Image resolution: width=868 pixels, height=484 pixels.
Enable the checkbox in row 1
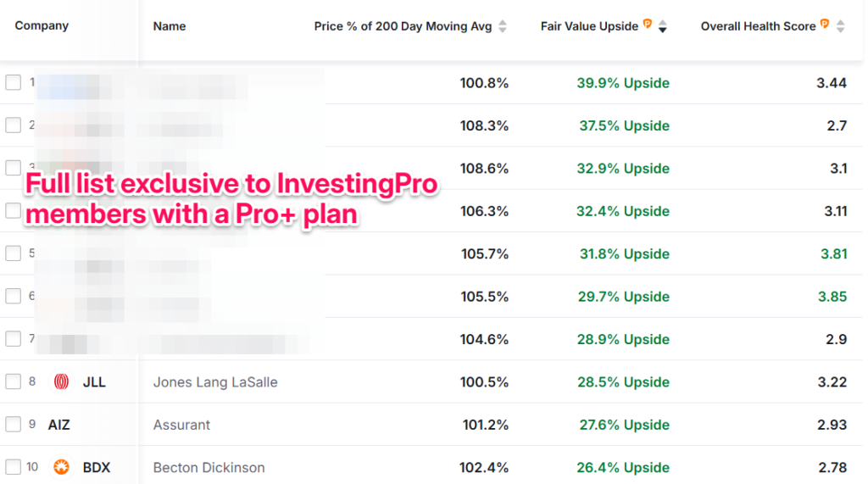click(13, 82)
